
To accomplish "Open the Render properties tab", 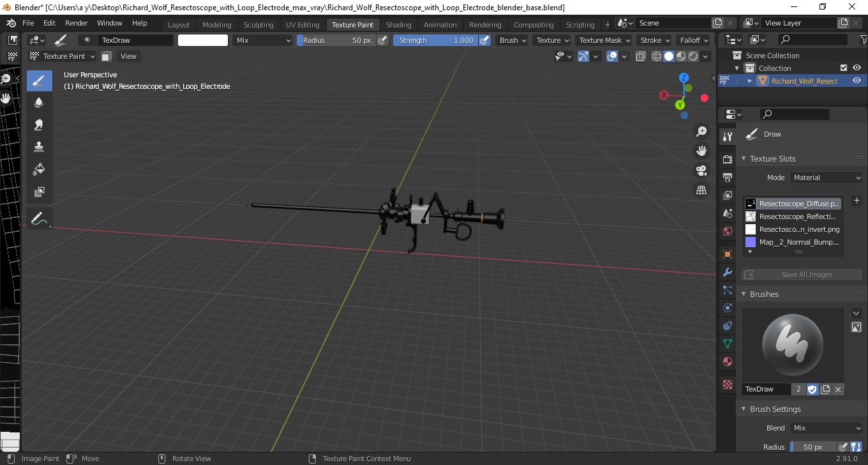I will tap(727, 159).
